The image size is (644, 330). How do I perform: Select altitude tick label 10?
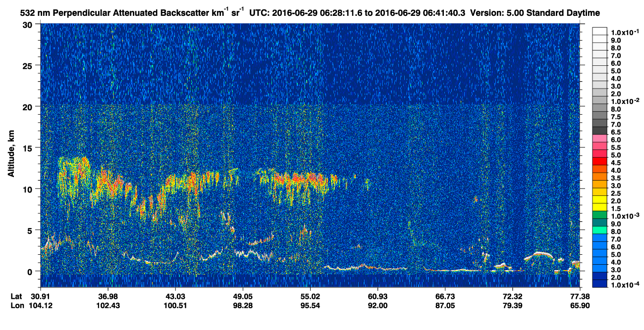pos(29,189)
